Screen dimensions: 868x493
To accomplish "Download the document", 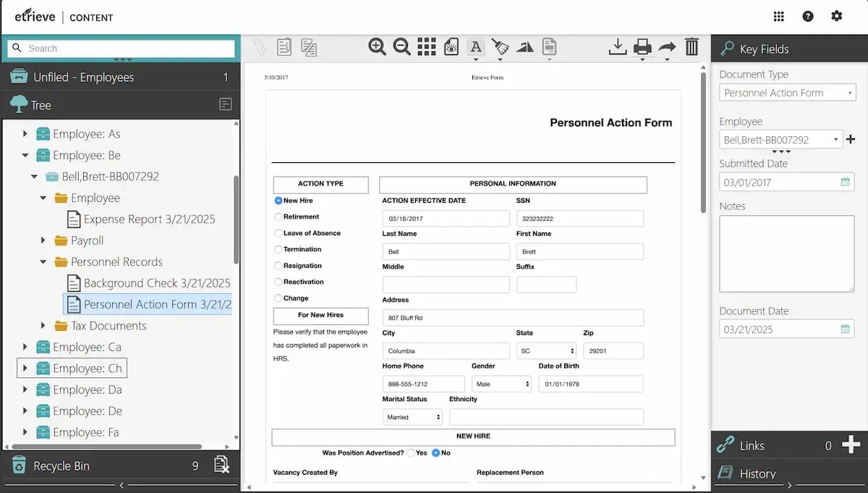I will [617, 47].
